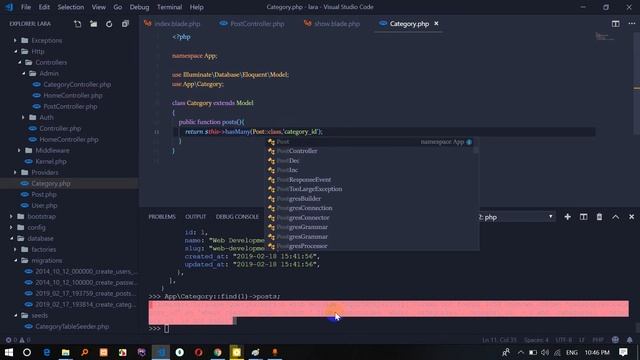
Task: Click the Spaces: 4 indentation status item
Action: pos(536,340)
